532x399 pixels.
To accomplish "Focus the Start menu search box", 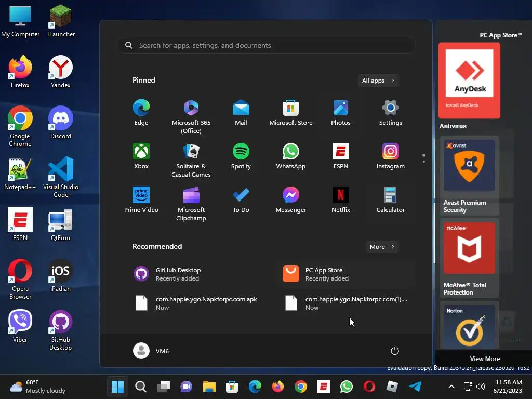I will [x=266, y=45].
